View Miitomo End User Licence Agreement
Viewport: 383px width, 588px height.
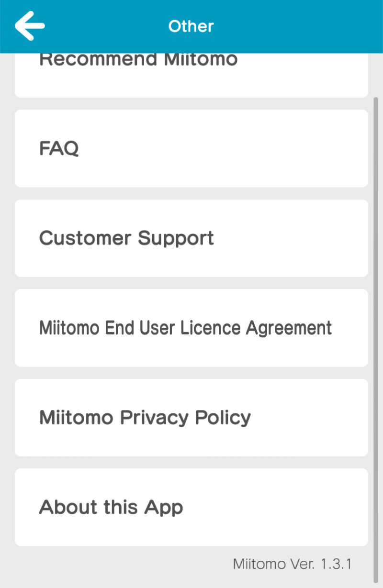(191, 328)
